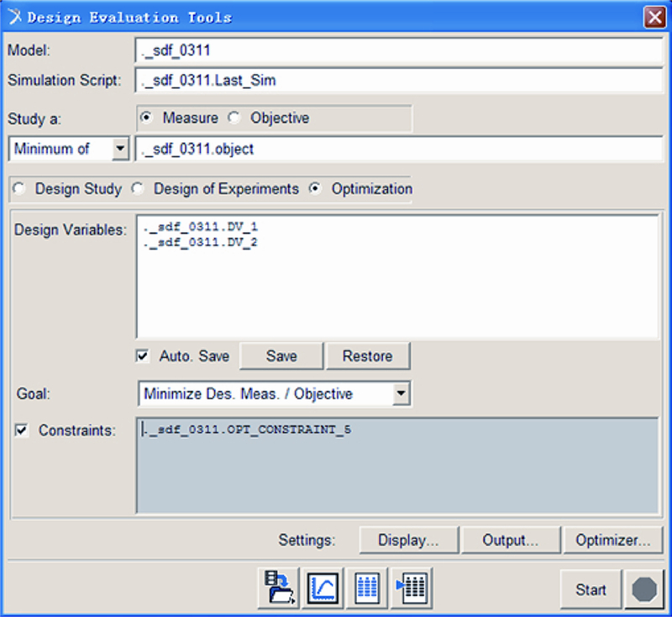Click the app icon in title bar

click(14, 17)
